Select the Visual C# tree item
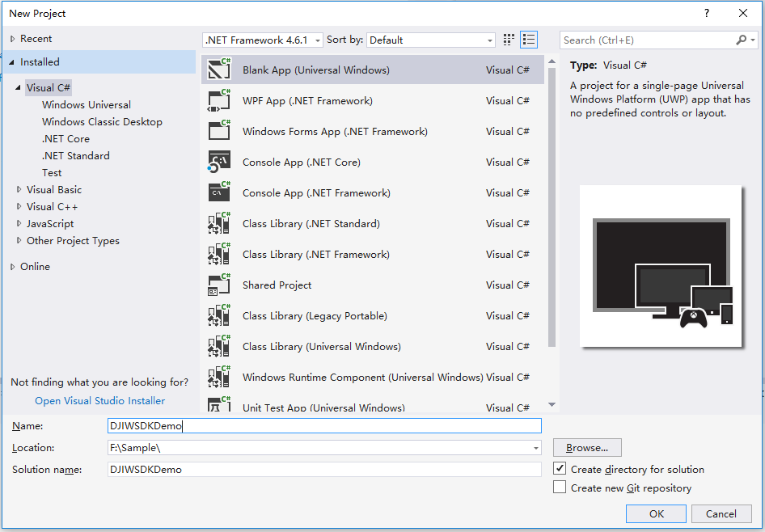Viewport: 765px width, 532px height. [49, 88]
